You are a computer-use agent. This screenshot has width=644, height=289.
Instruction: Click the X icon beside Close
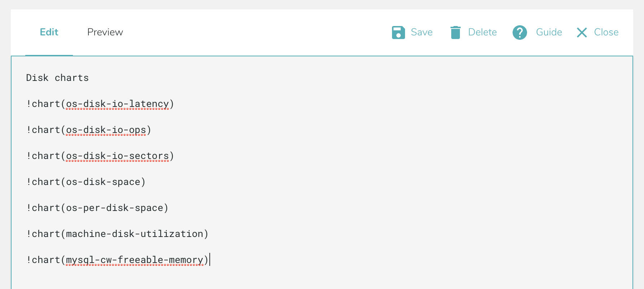582,33
